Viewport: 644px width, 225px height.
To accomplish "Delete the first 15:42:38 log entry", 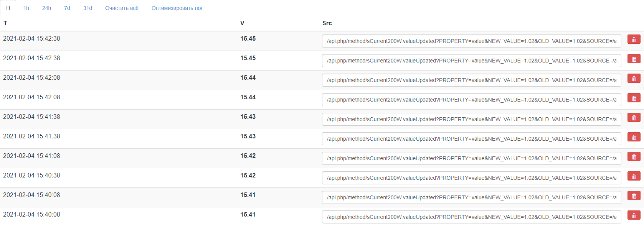I will click(x=634, y=39).
